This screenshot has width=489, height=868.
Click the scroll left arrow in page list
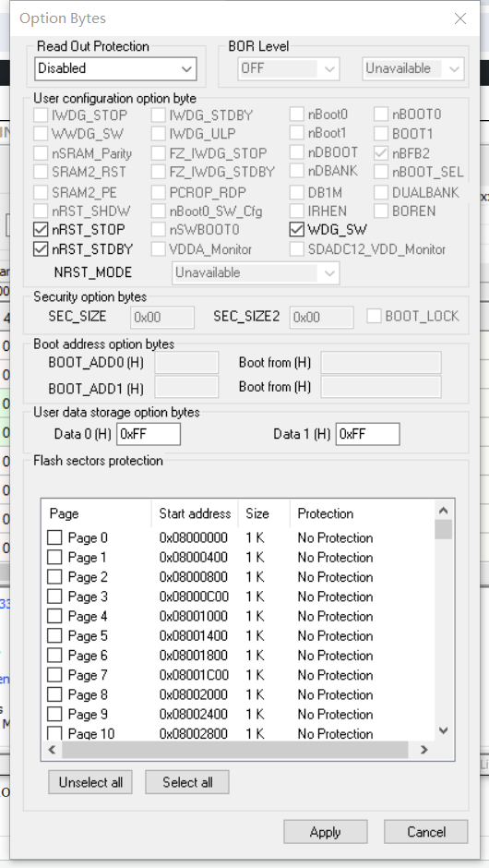click(53, 750)
